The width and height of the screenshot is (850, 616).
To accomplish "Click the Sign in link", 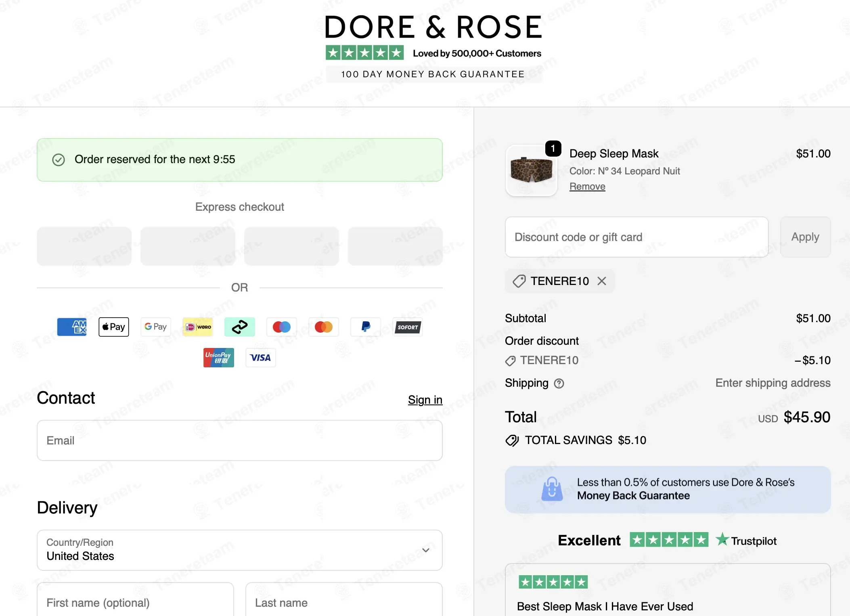I will pyautogui.click(x=425, y=400).
